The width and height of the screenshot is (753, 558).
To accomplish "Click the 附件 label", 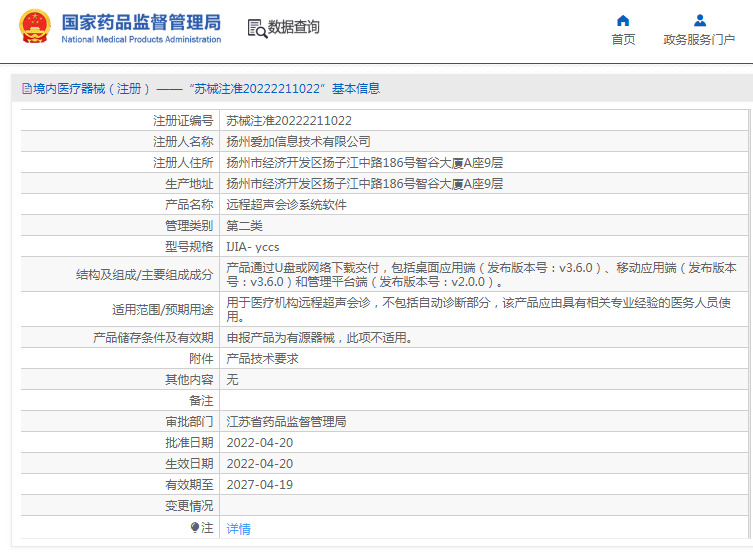I will pos(201,359).
